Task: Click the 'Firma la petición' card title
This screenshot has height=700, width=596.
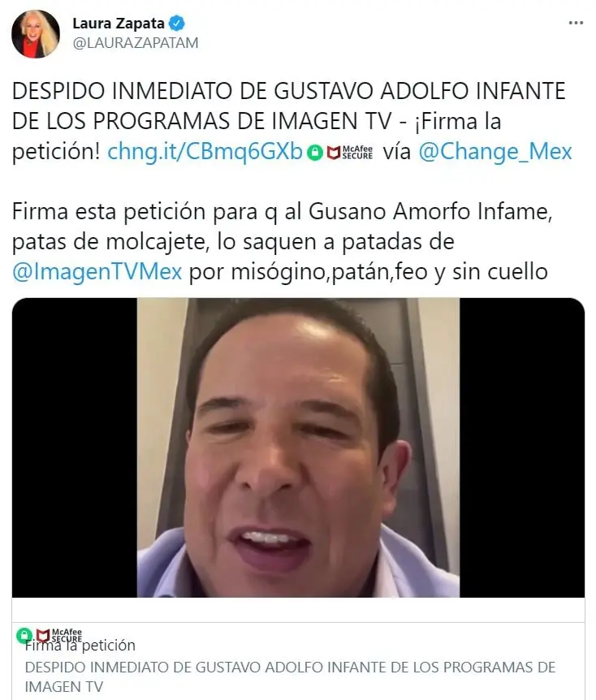Action: [x=80, y=646]
